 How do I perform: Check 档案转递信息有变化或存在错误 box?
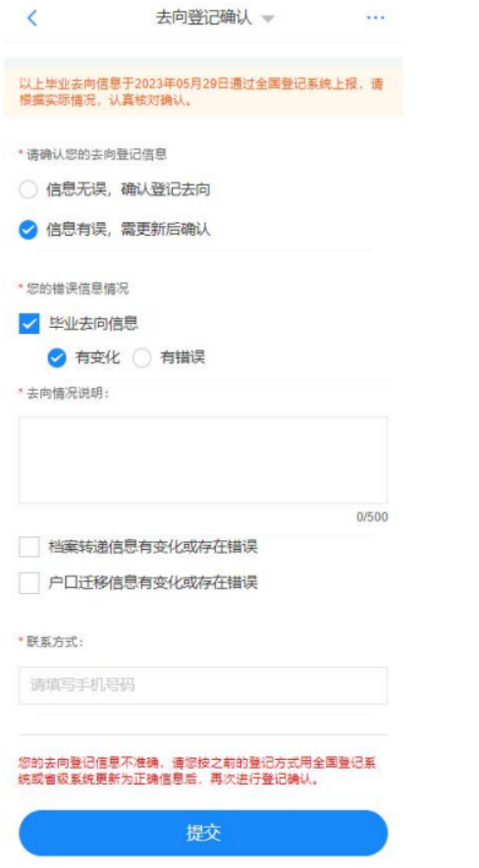tap(28, 548)
